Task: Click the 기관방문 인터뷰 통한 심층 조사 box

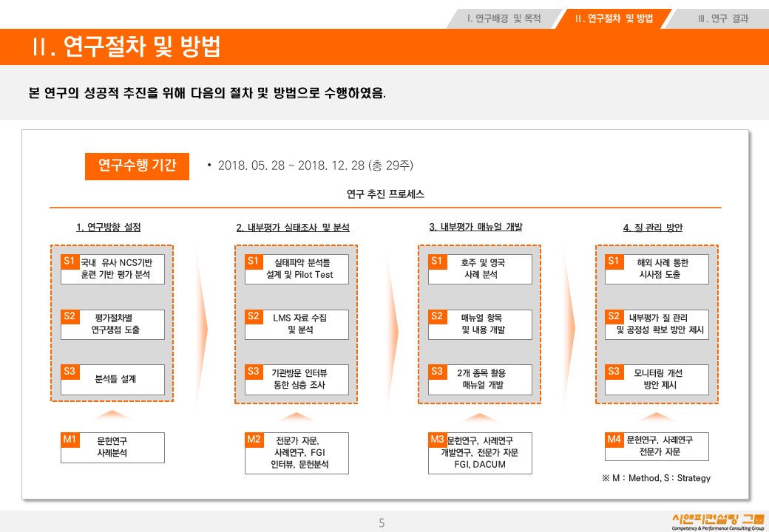Action: (297, 380)
